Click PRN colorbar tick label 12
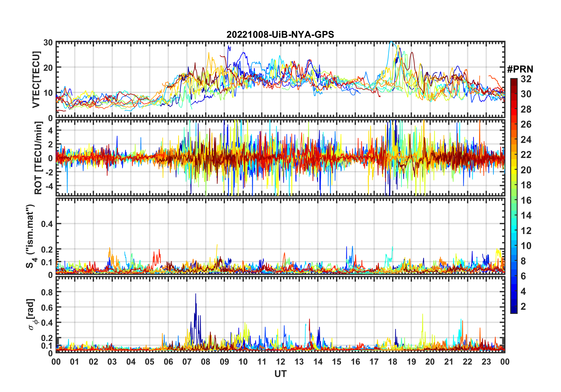 (526, 231)
